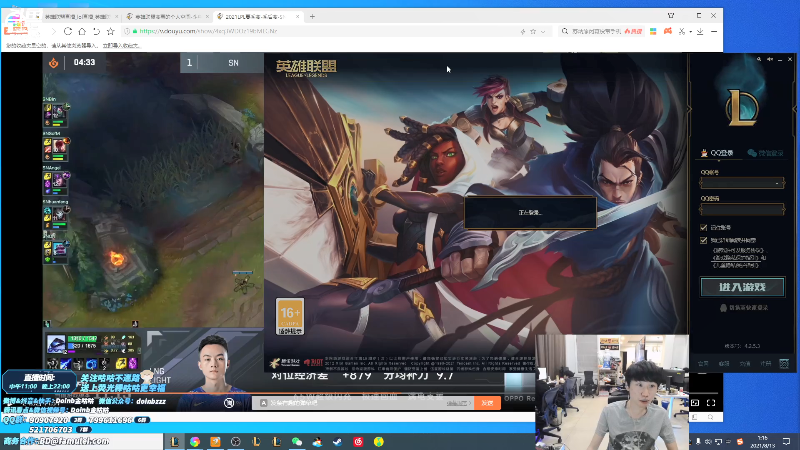Open the yellow-green round taskbar icon

click(379, 441)
